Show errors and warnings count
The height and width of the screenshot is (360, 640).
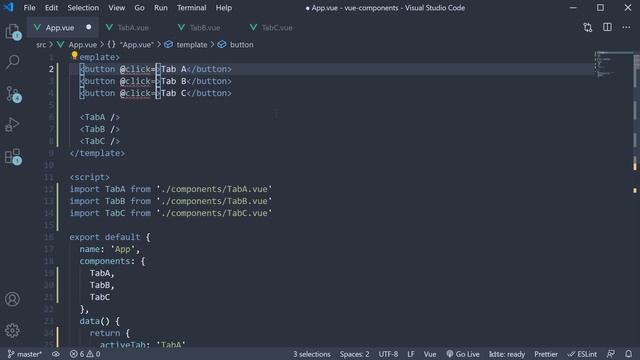85,354
